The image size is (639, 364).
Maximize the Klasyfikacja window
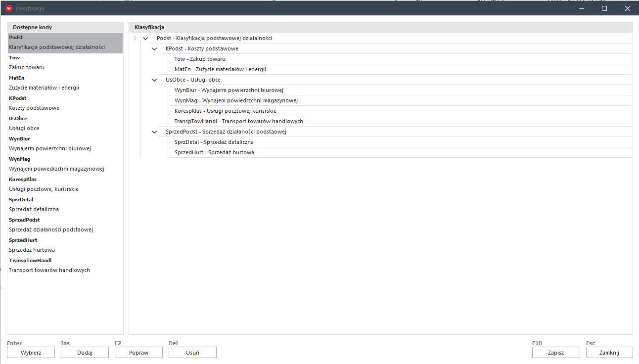[x=604, y=8]
